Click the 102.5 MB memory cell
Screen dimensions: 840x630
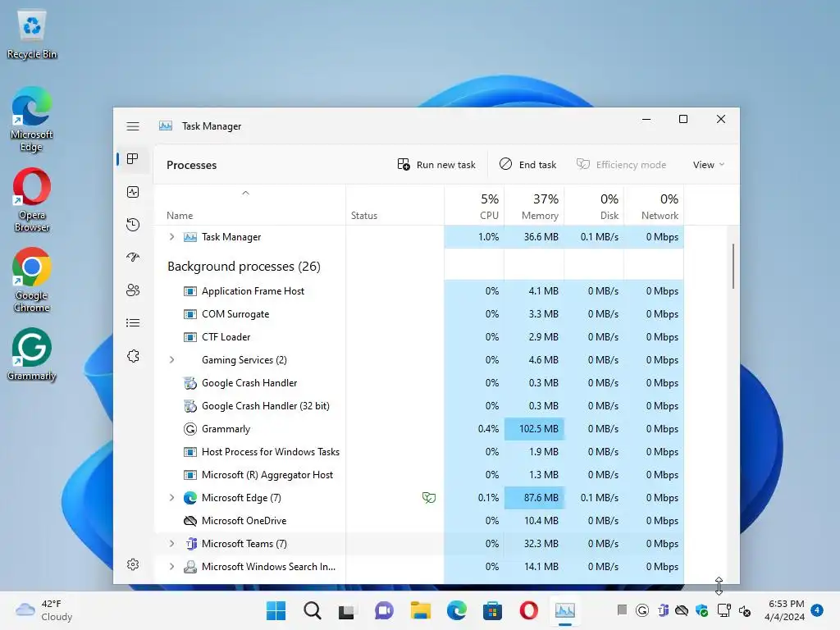tap(534, 429)
